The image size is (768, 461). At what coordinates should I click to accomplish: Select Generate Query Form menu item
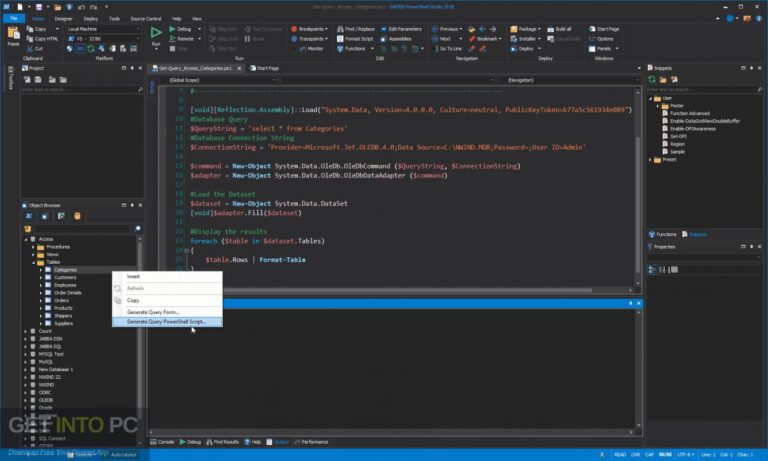(167, 312)
